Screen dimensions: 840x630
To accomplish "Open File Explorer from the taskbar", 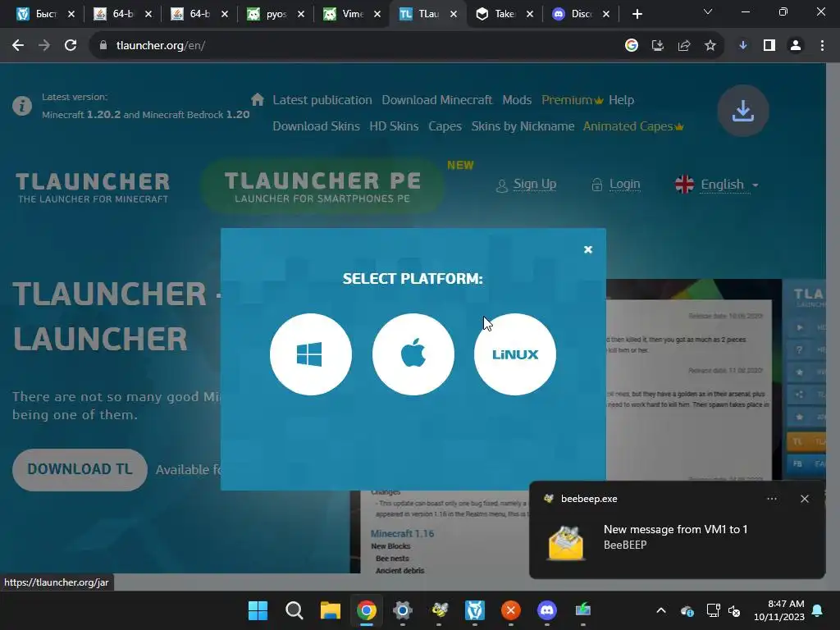I will point(331,610).
